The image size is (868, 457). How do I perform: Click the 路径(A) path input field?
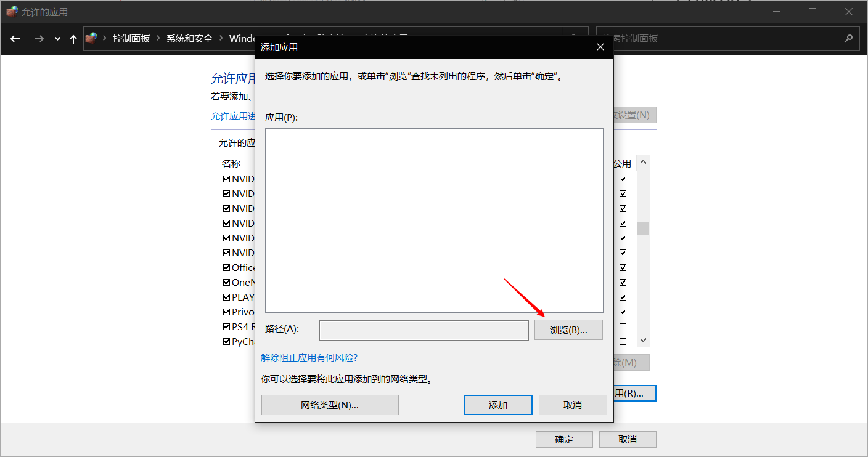point(424,330)
